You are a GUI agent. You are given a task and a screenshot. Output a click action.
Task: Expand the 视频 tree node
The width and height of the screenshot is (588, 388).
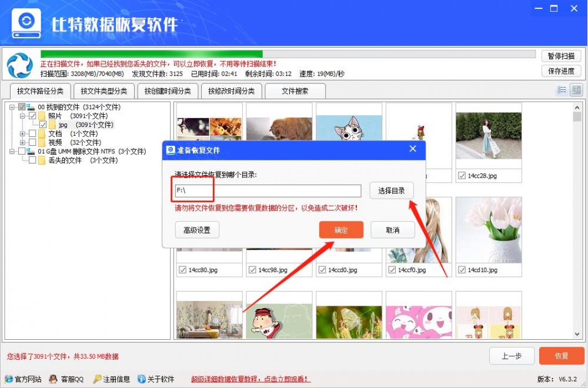pyautogui.click(x=22, y=143)
